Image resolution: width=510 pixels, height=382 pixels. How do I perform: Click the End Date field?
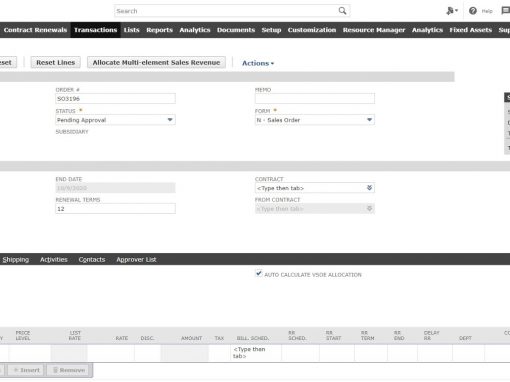point(115,188)
